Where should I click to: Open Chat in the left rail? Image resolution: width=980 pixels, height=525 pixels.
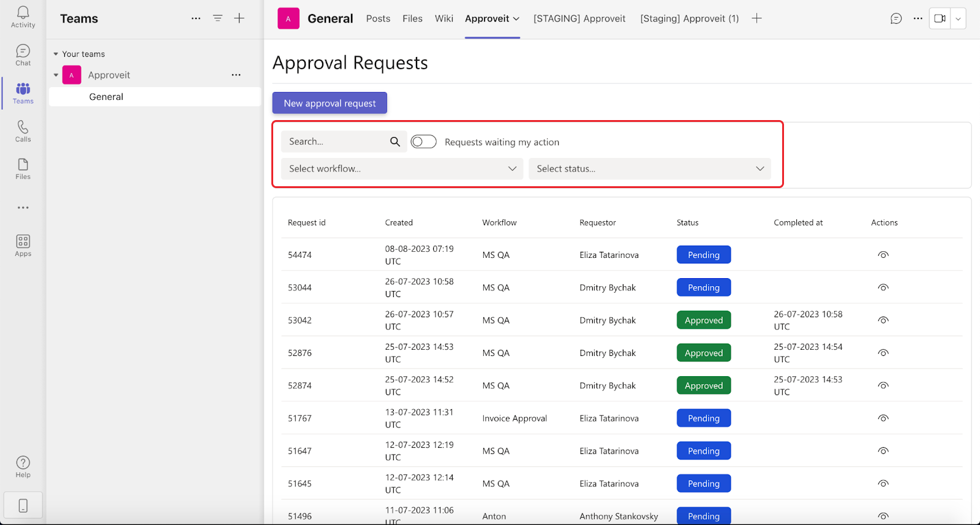click(x=23, y=55)
